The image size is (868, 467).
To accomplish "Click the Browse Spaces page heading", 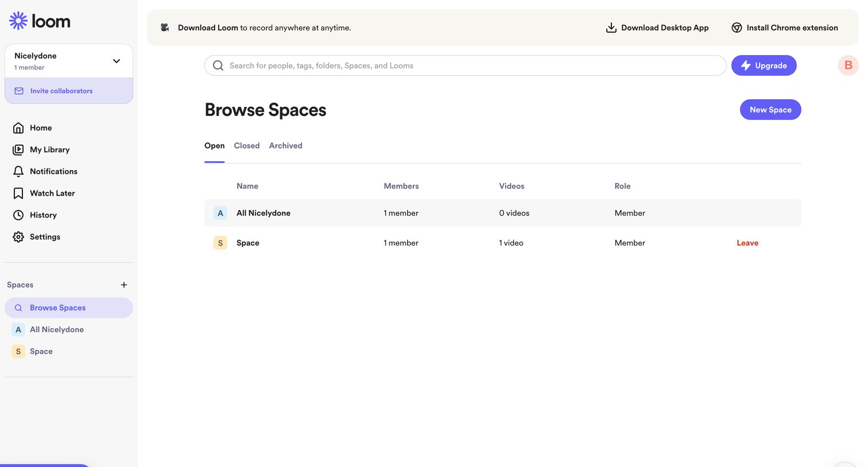I will pos(265,110).
